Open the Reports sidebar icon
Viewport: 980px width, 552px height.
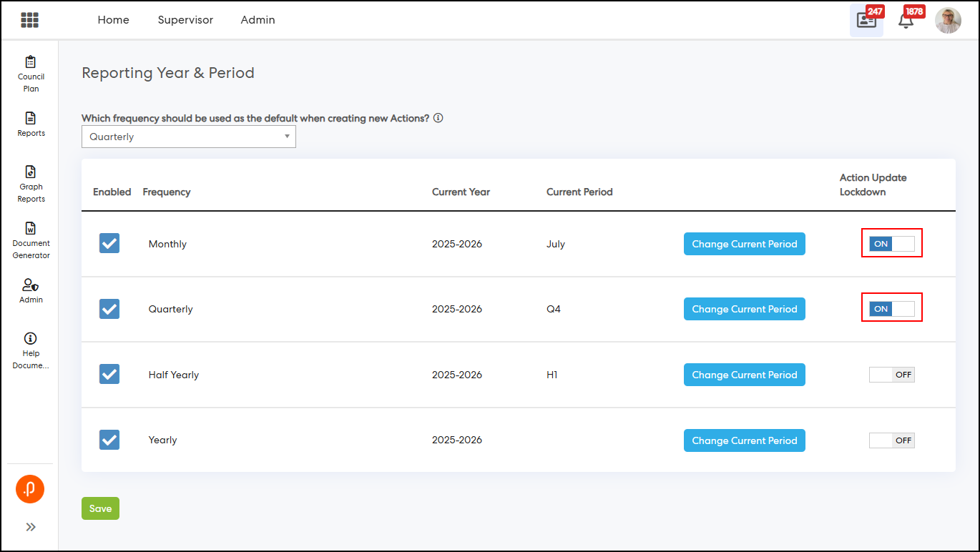(31, 124)
